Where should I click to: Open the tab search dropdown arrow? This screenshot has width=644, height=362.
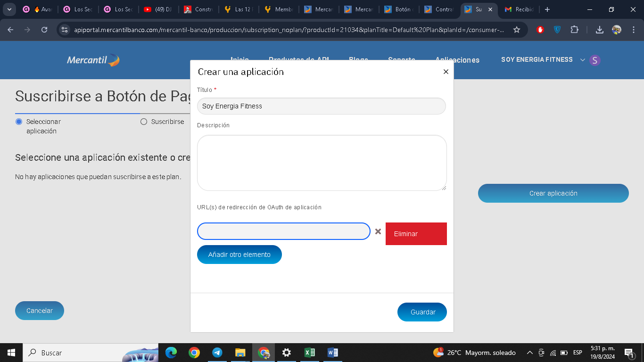pyautogui.click(x=9, y=9)
